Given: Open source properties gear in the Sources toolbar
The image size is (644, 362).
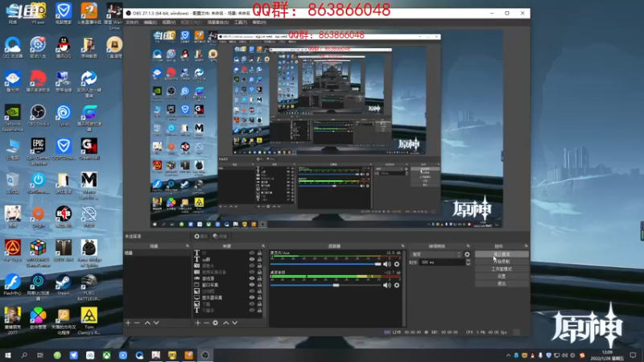Looking at the screenshot, I should 215,323.
